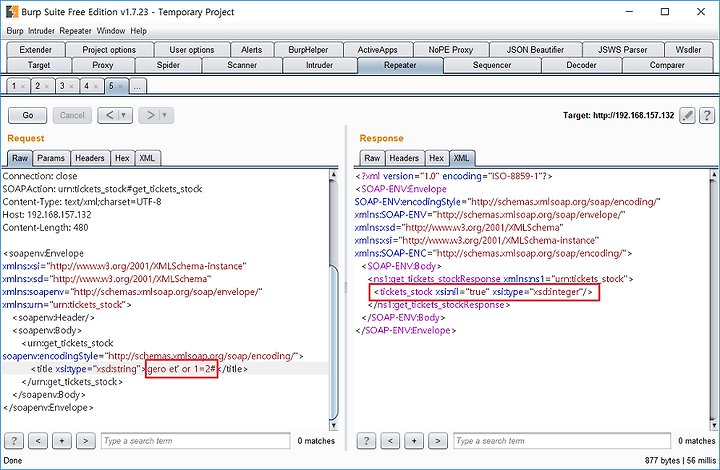Switch to the ActiveApps tab
This screenshot has height=470, width=720.
[x=378, y=50]
